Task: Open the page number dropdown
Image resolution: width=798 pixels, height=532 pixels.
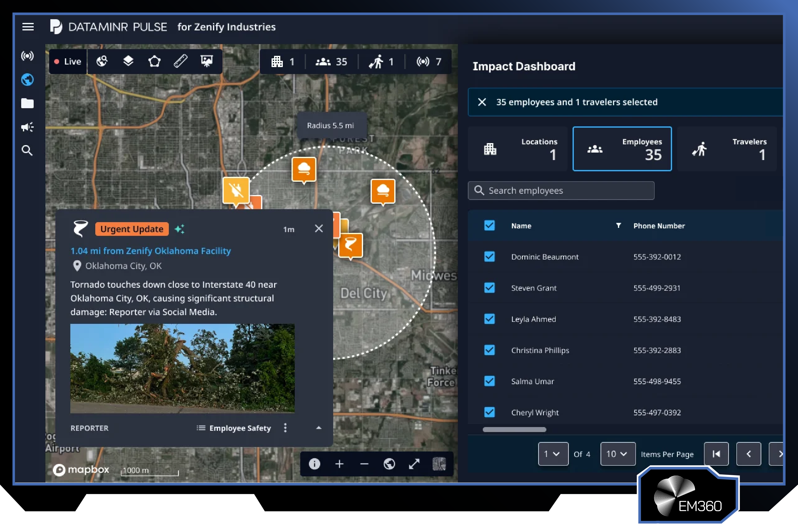Action: 553,454
